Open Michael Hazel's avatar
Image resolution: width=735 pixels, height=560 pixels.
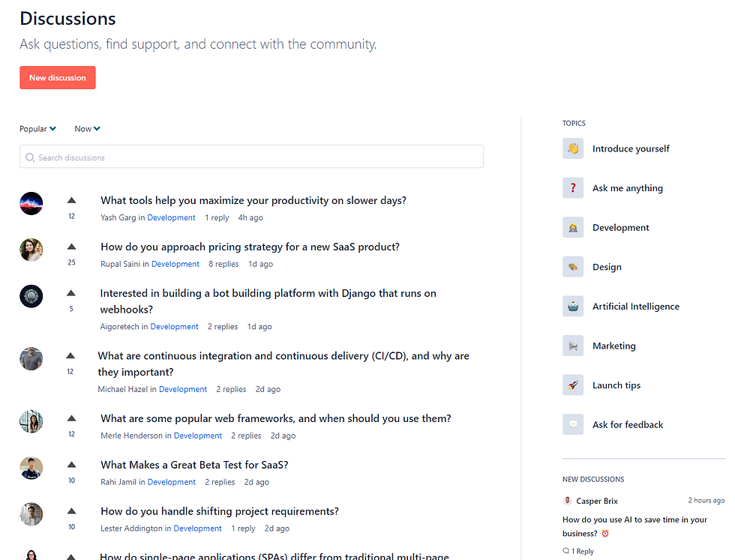coord(31,358)
